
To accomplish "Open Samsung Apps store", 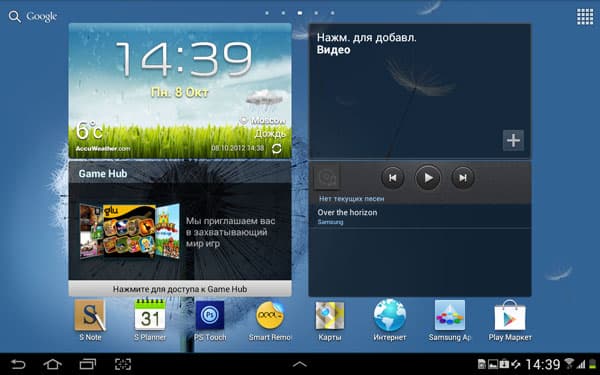I will [450, 315].
